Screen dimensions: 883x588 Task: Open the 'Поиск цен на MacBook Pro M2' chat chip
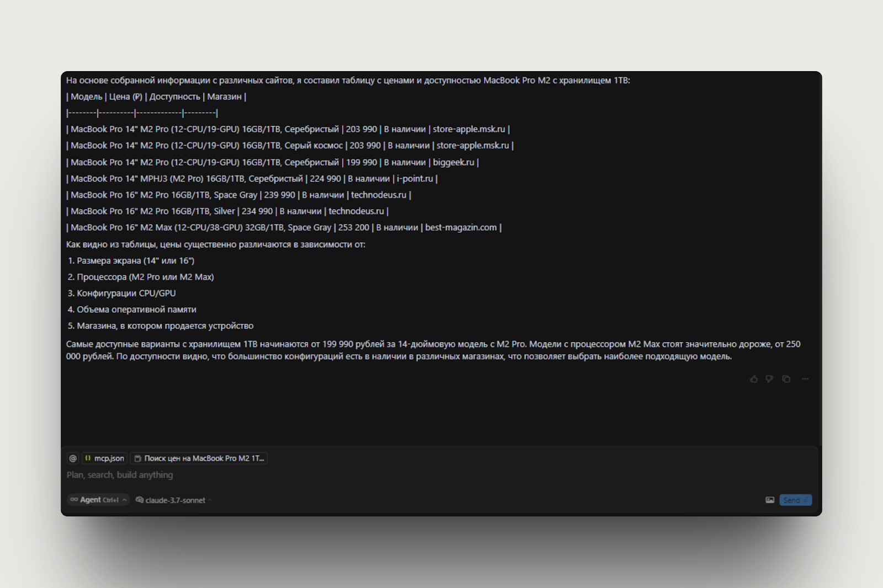pos(199,458)
